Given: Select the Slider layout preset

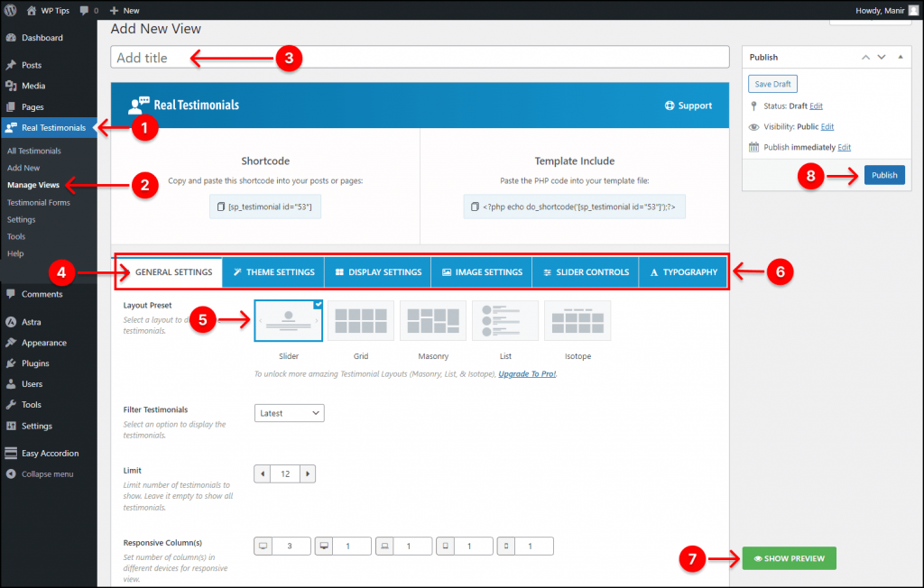Looking at the screenshot, I should pos(288,320).
